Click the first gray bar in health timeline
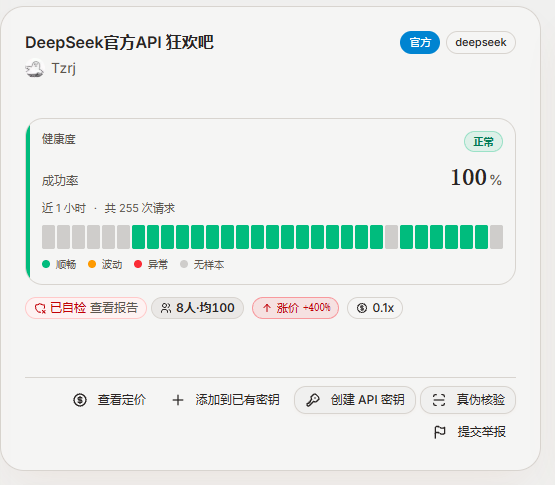Screen dimensions: 555x485 click(x=48, y=237)
